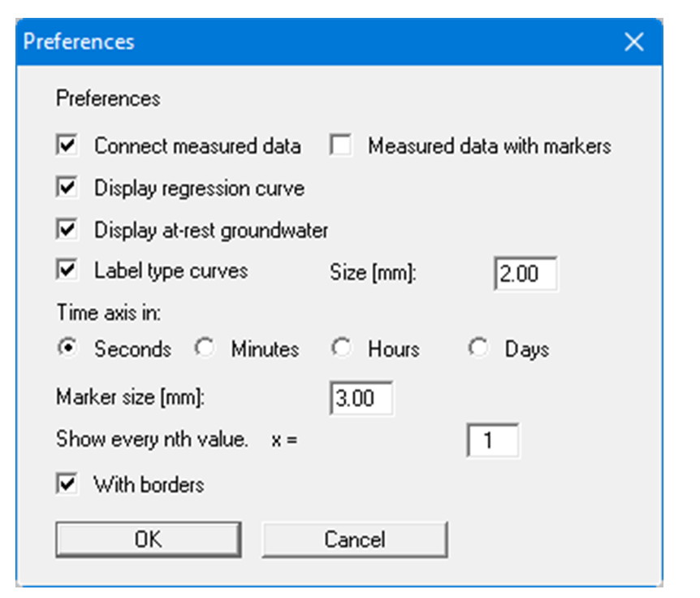Click the 'Show every nth value' label
This screenshot has height=598, width=700.
[151, 440]
